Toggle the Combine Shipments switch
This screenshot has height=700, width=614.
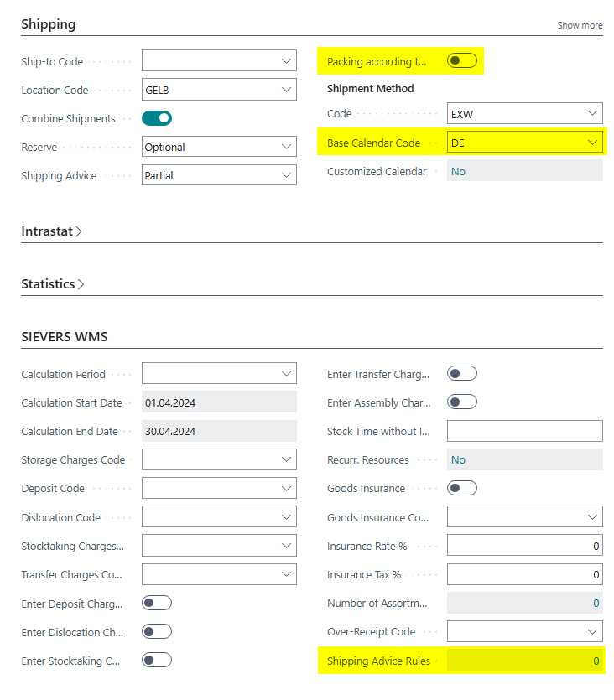coord(157,118)
